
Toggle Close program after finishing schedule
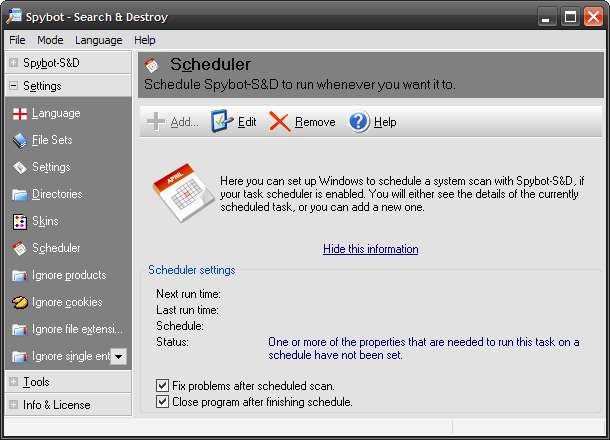pyautogui.click(x=163, y=402)
